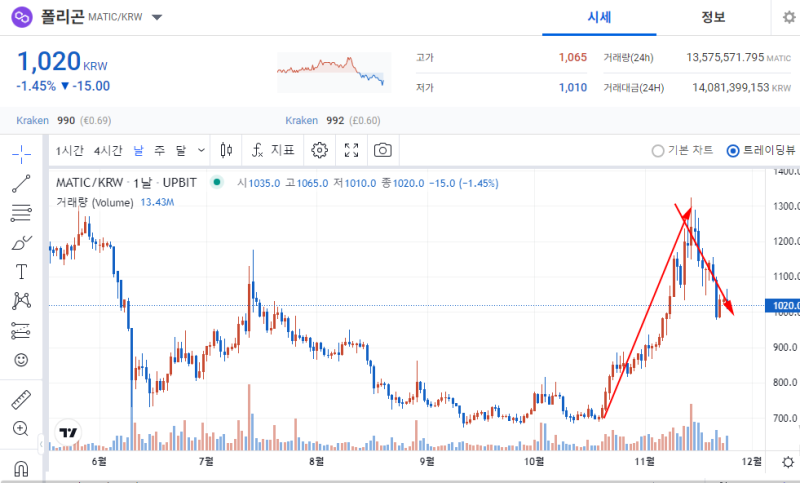Click the 거래량 (Volume) indicator label

point(94,202)
